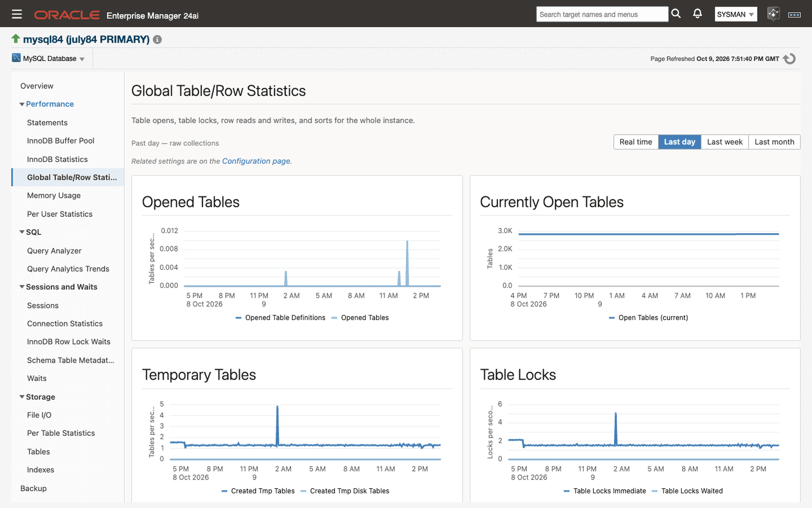Open Query Analyzer page
Image resolution: width=812 pixels, height=508 pixels.
tap(54, 250)
